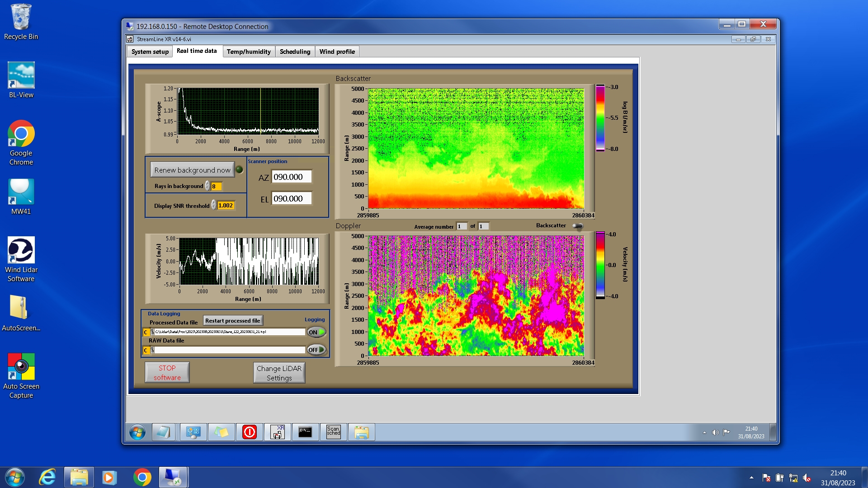Open the Temp/humidity tab

(248, 52)
